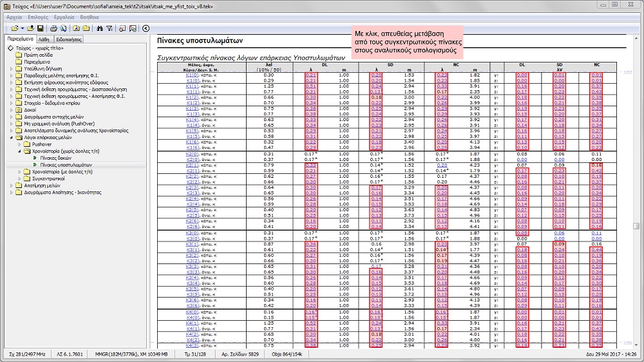Open the Βοήθεια menu

click(x=89, y=17)
